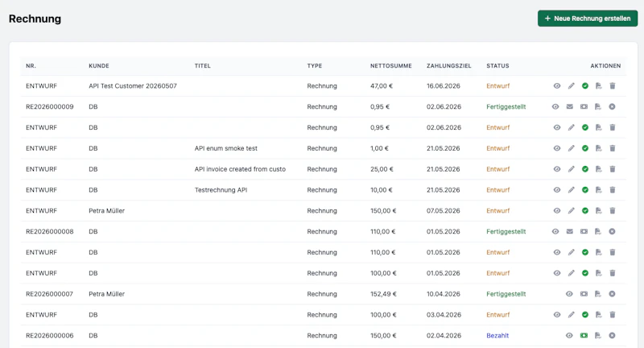Download the PDF of invoice RE2026000008
This screenshot has height=348, width=644.
point(598,232)
